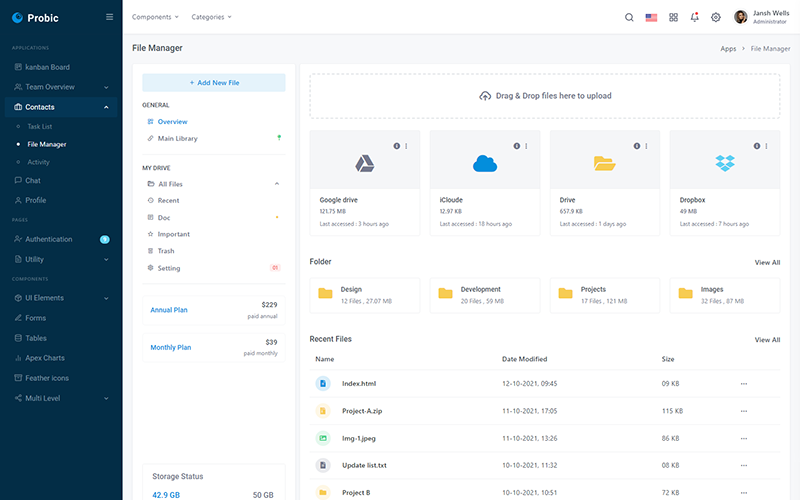The height and width of the screenshot is (500, 800).
Task: Open Recent files in My Drive
Action: [168, 201]
